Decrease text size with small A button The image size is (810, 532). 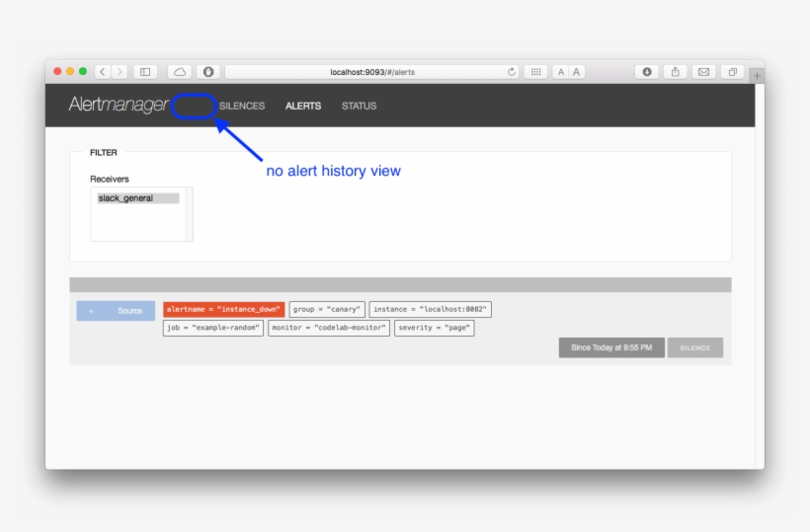(x=560, y=72)
